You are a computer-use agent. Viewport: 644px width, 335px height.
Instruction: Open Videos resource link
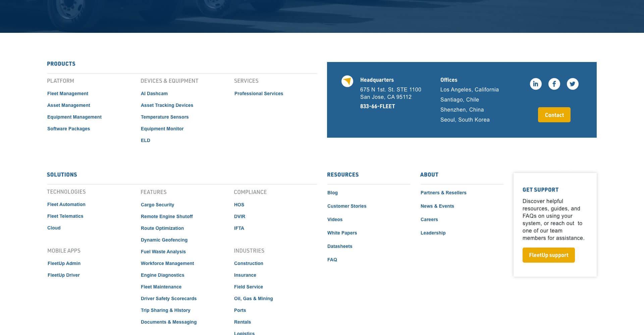[335, 219]
